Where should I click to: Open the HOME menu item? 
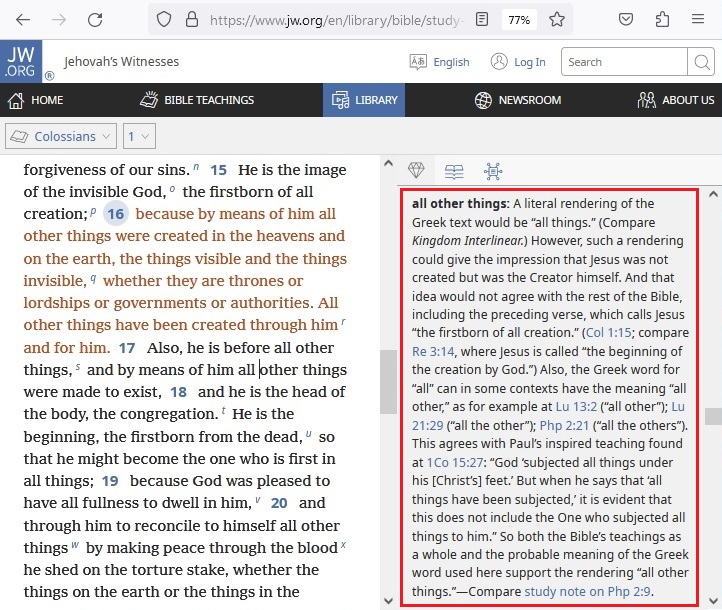click(x=35, y=100)
